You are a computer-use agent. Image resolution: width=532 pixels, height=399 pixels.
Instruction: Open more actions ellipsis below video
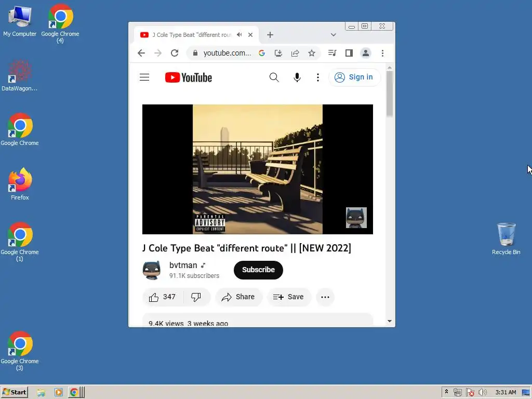325,297
